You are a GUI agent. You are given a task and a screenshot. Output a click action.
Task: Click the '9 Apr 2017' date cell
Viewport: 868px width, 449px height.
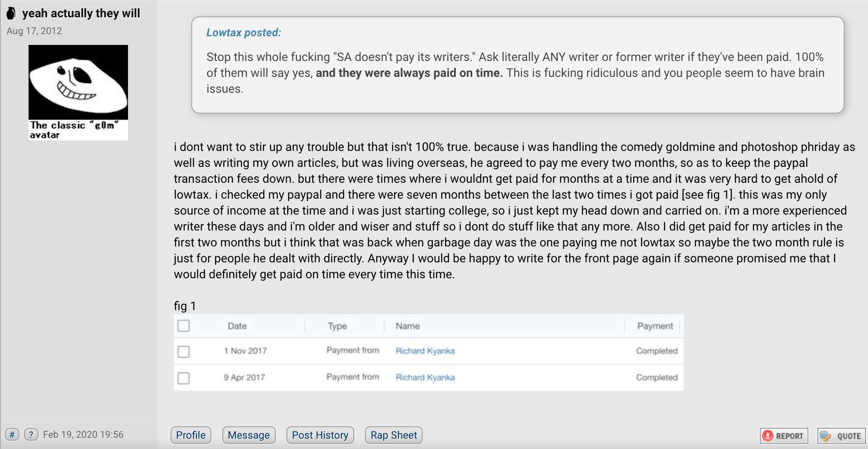[x=244, y=377]
